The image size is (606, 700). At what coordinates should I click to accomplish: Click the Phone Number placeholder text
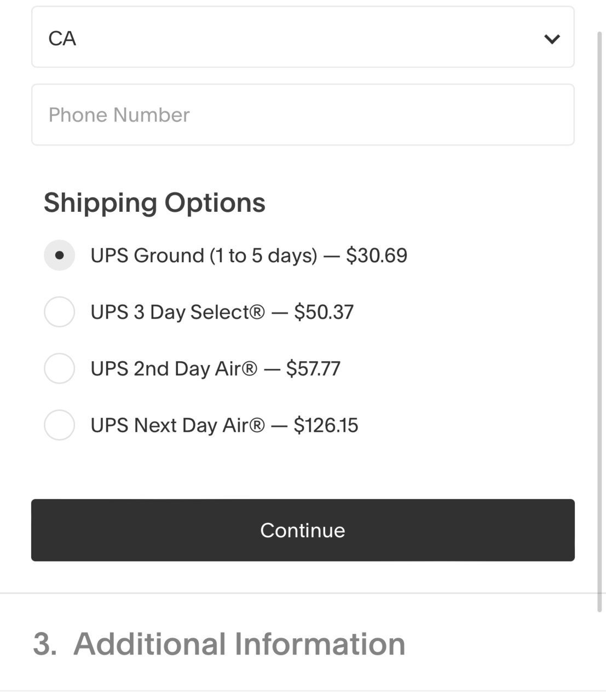(x=119, y=115)
